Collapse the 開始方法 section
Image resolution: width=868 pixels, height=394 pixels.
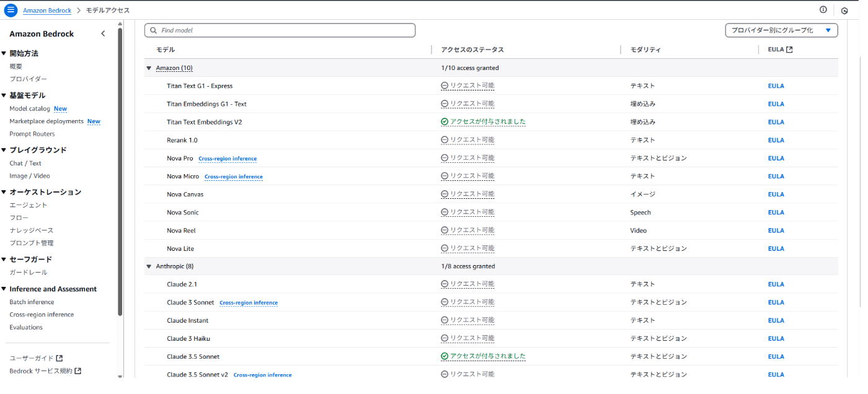click(4, 53)
